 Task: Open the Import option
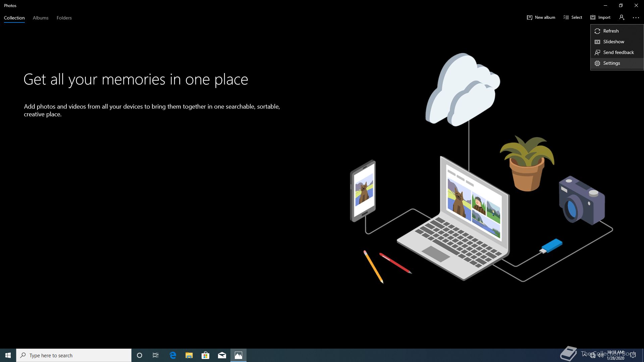point(600,17)
